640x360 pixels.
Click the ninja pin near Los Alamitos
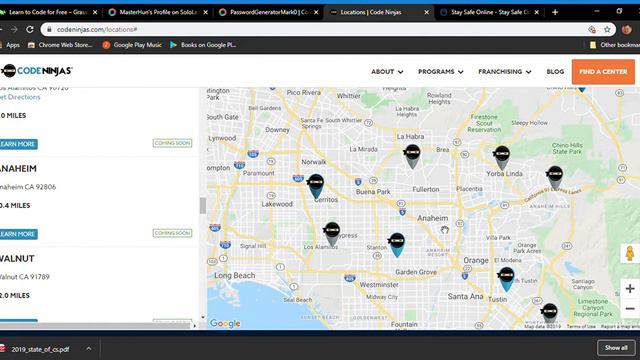tap(332, 234)
